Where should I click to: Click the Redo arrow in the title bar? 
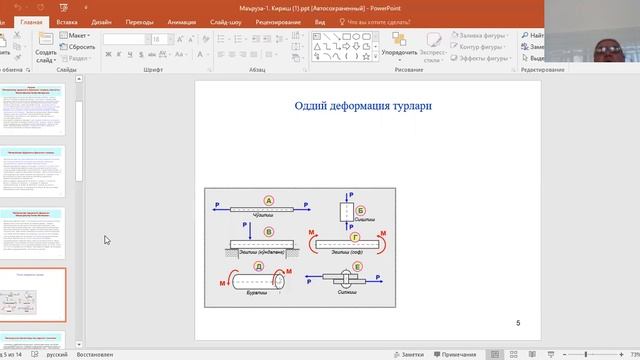pyautogui.click(x=40, y=7)
